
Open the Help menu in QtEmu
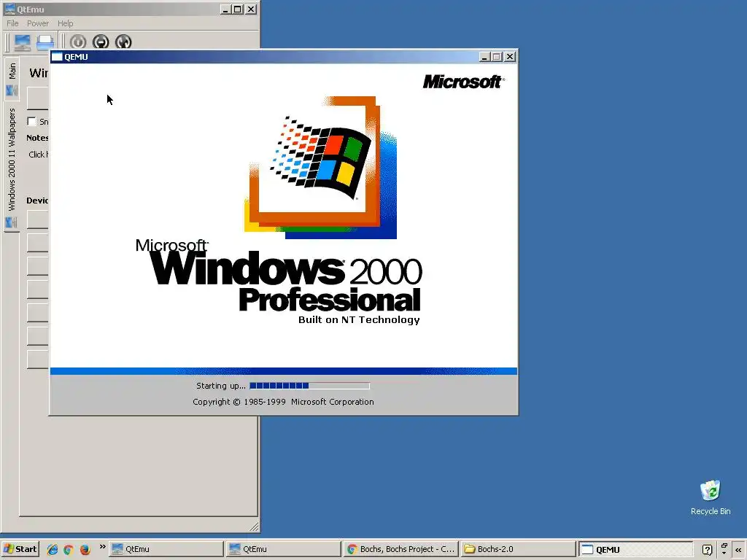click(65, 23)
